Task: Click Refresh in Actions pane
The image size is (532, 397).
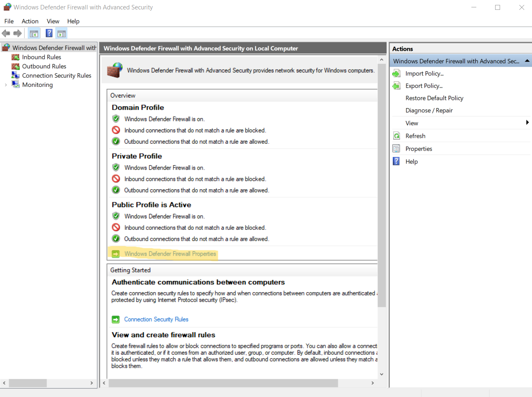Action: coord(415,136)
